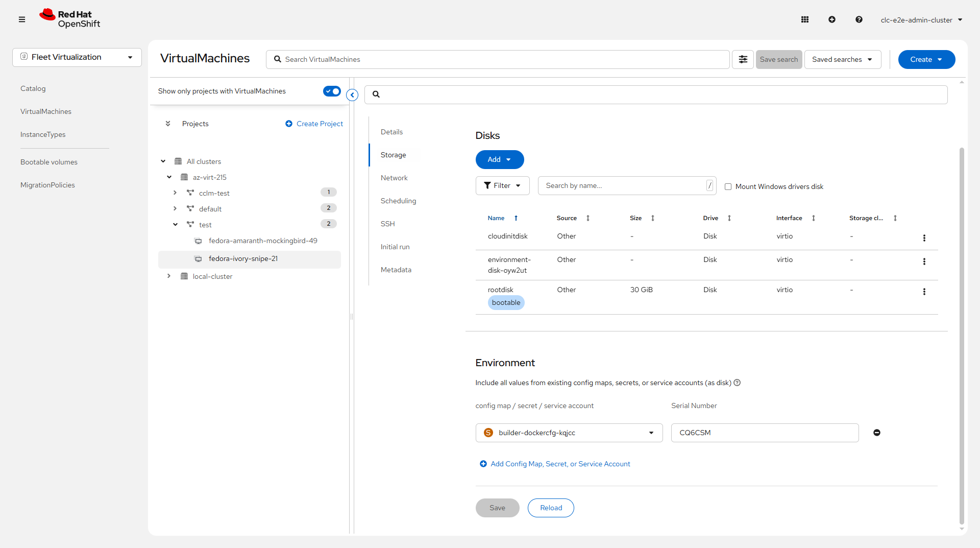
Task: Open the hamburger navigation menu
Action: [x=22, y=19]
